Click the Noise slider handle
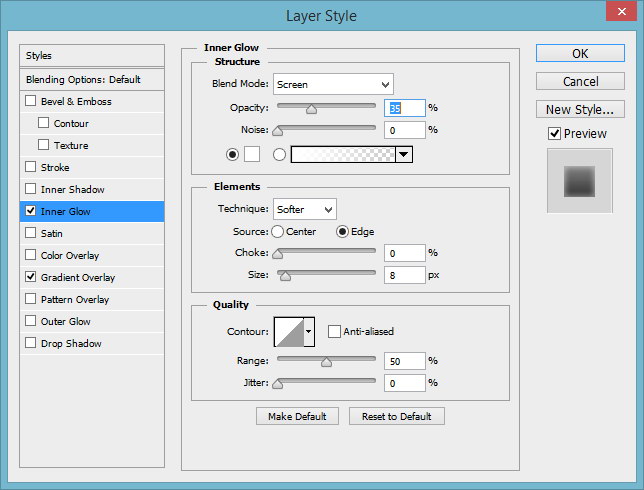 (278, 131)
